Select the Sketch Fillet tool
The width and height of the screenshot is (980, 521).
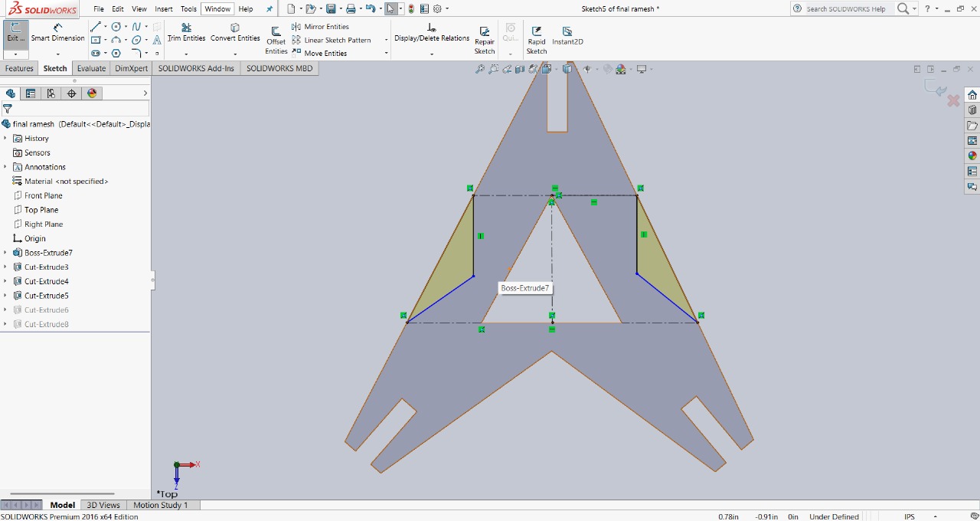click(x=136, y=53)
